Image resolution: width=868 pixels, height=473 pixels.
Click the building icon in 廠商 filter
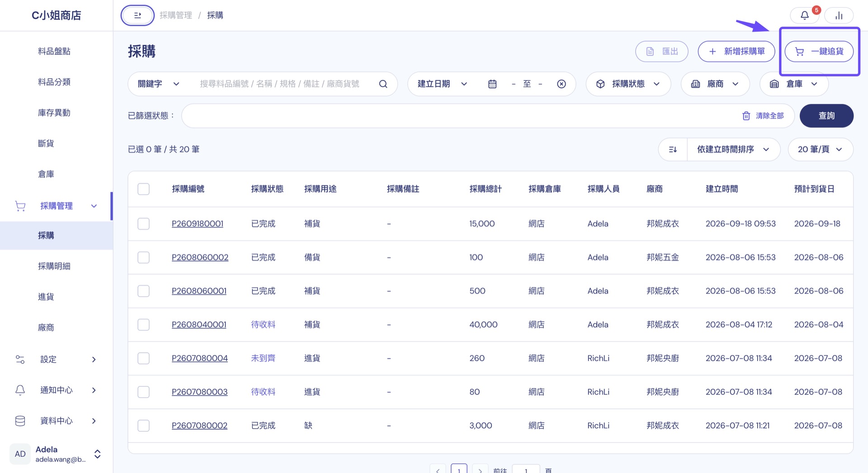tap(695, 84)
